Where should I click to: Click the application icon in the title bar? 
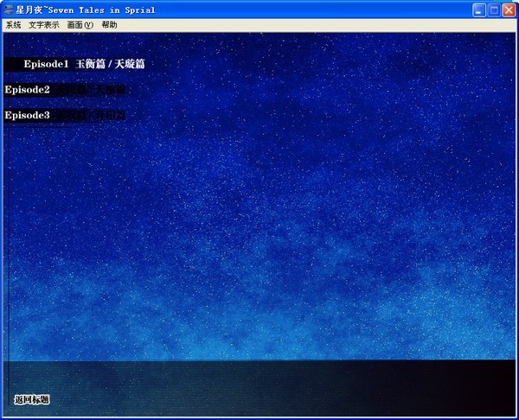10,10
